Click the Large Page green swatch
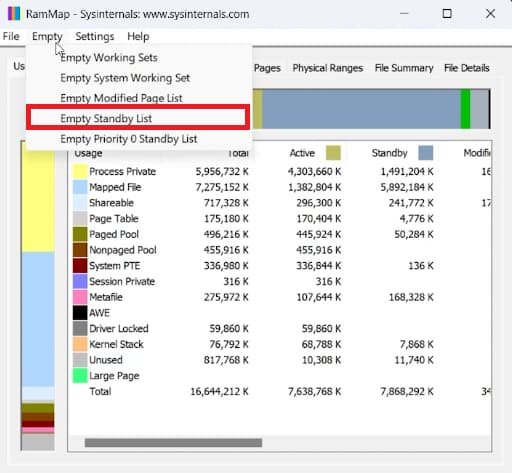The height and width of the screenshot is (473, 512). [80, 375]
